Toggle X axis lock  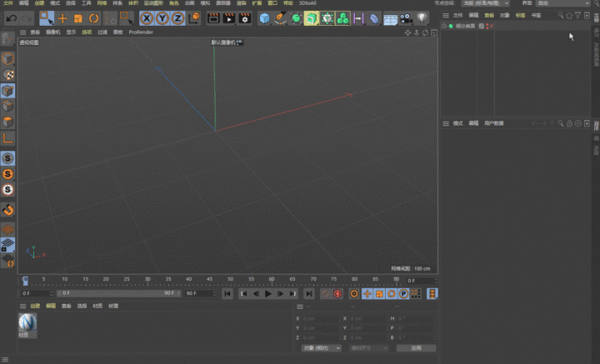click(147, 18)
